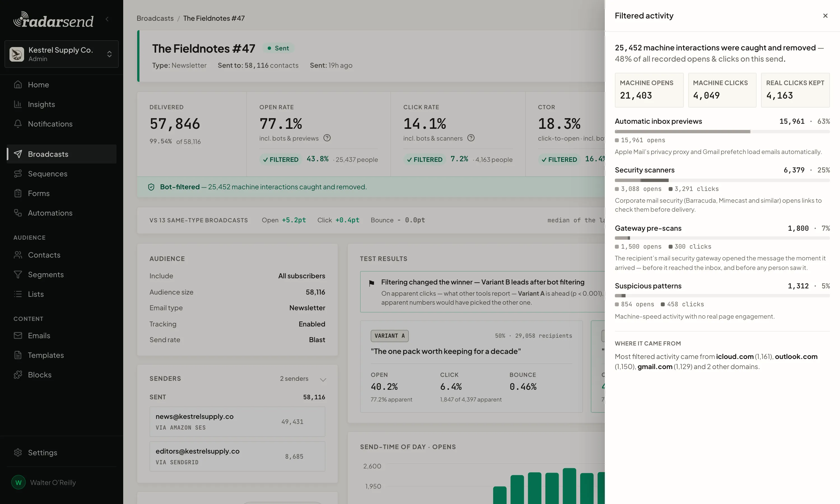Close the Filtered activity panel
This screenshot has width=840, height=504.
(825, 16)
